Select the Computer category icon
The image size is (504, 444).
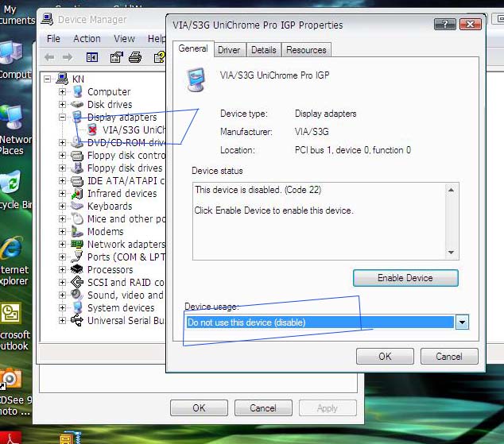pos(77,92)
